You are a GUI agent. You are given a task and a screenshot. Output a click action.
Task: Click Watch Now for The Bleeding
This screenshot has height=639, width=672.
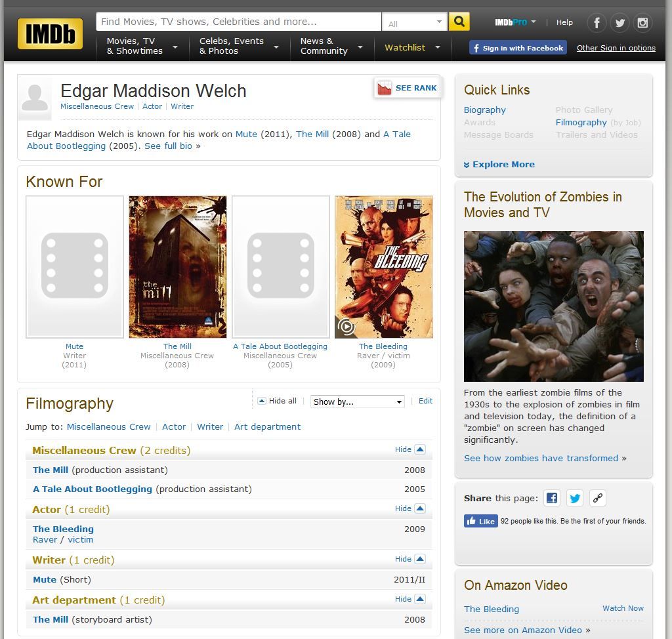tap(623, 608)
